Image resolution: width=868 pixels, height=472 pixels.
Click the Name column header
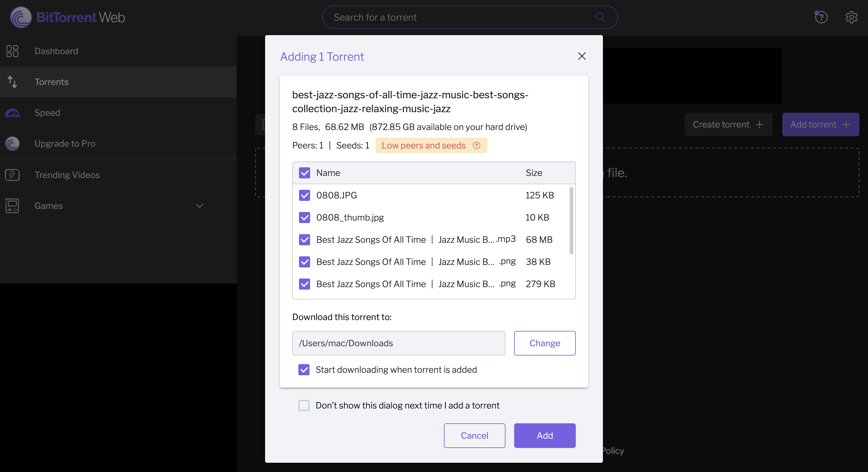point(328,173)
